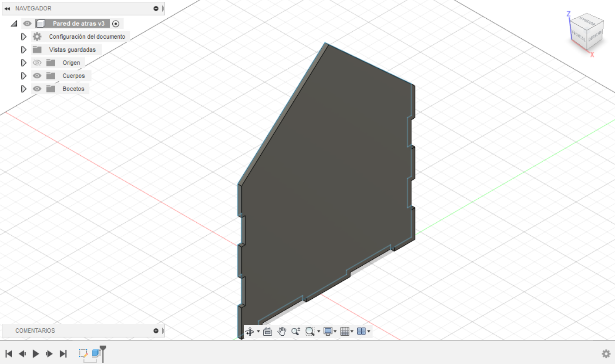Select the Bocetos label

pos(74,89)
